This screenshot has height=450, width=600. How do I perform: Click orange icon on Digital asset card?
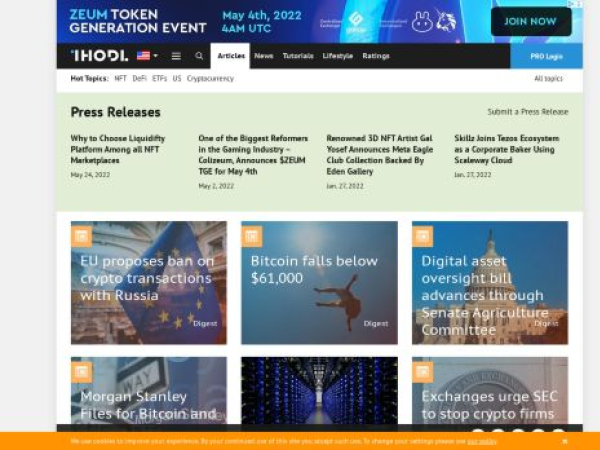click(422, 236)
